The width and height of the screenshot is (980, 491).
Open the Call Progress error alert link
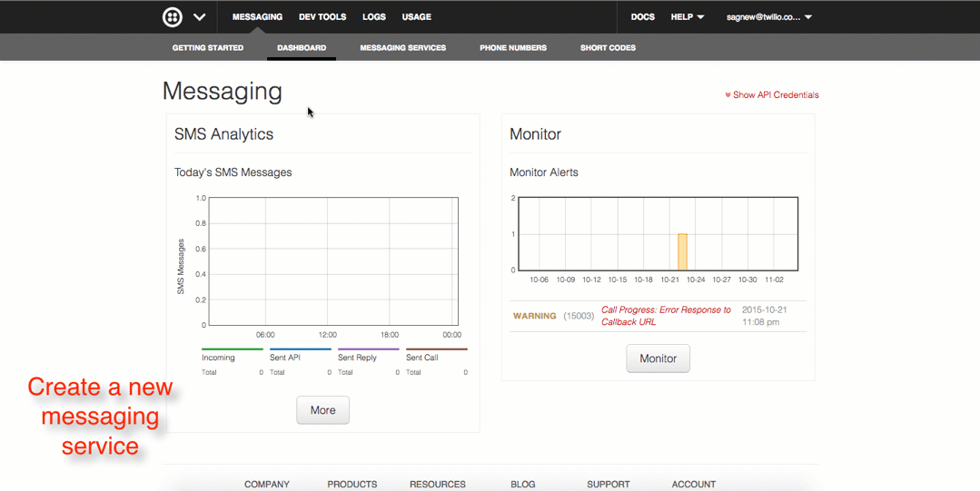pos(667,316)
